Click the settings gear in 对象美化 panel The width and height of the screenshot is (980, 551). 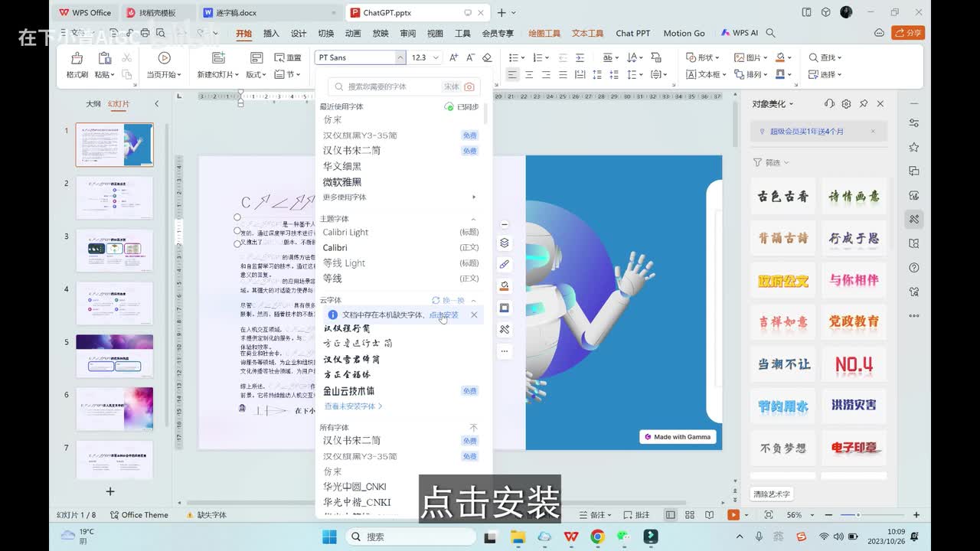point(846,104)
